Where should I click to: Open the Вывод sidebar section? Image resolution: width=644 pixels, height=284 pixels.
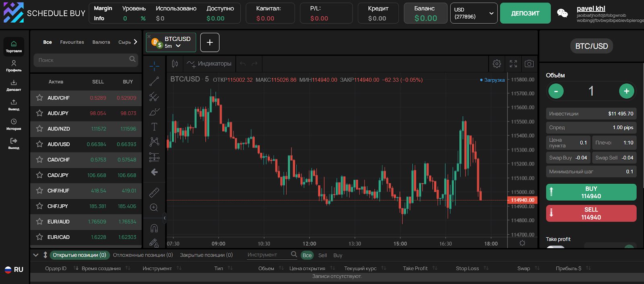(x=14, y=105)
